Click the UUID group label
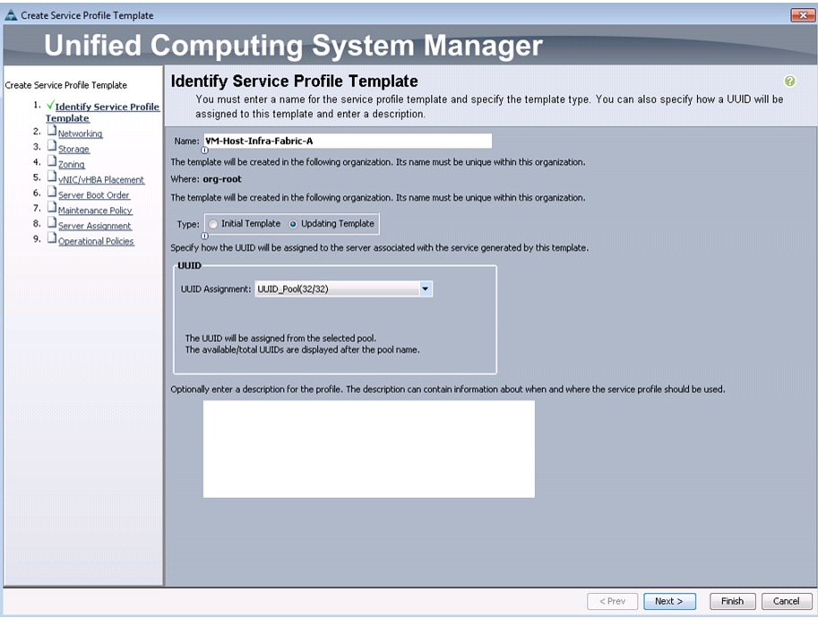 189,265
